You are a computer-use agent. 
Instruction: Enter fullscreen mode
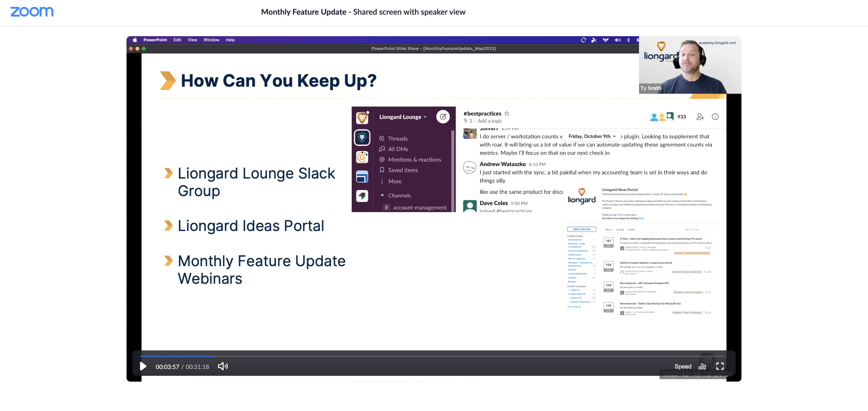click(720, 366)
